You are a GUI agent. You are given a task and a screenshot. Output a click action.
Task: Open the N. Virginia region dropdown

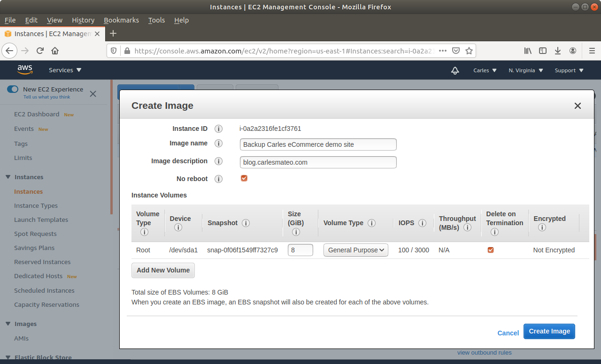coord(526,70)
